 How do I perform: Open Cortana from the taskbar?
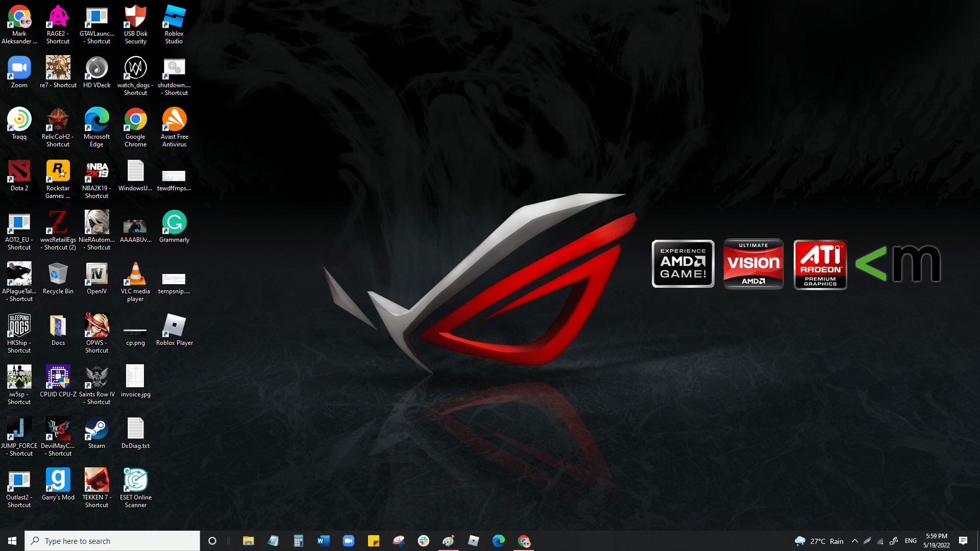click(212, 541)
